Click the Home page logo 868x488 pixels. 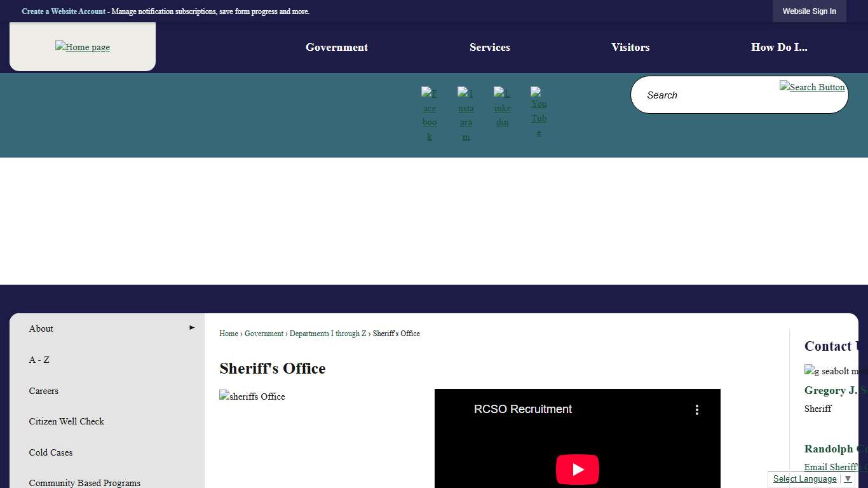[x=83, y=47]
